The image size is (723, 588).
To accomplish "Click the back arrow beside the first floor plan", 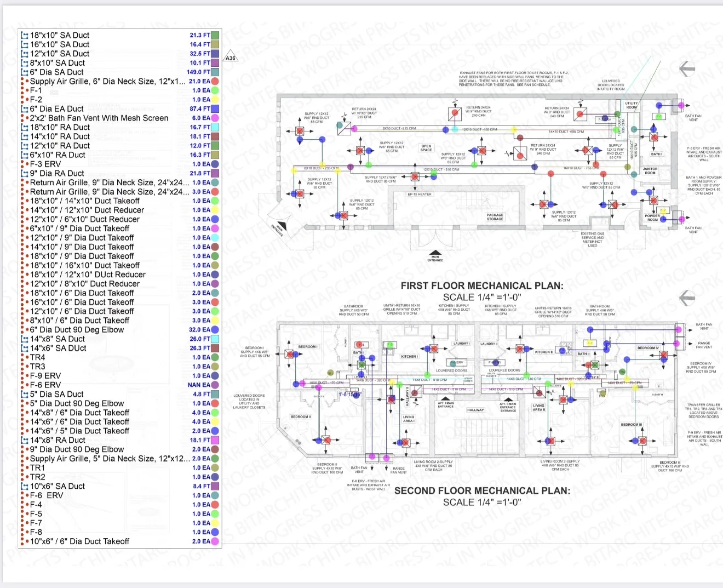I will 687,68.
